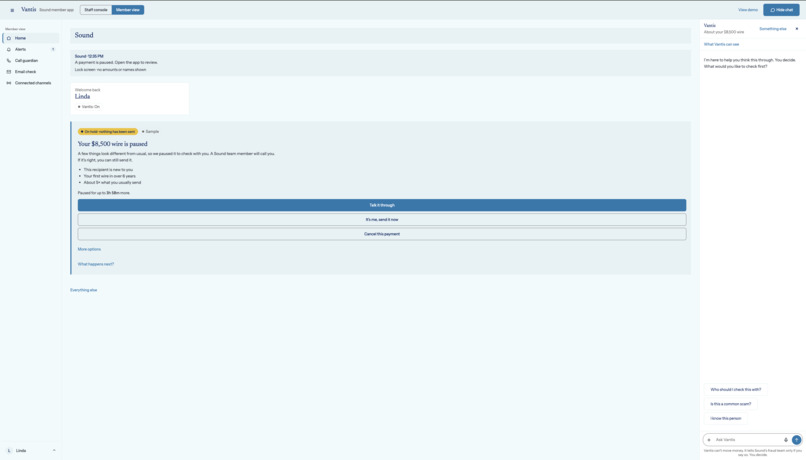Expand What Vantis can see

721,44
